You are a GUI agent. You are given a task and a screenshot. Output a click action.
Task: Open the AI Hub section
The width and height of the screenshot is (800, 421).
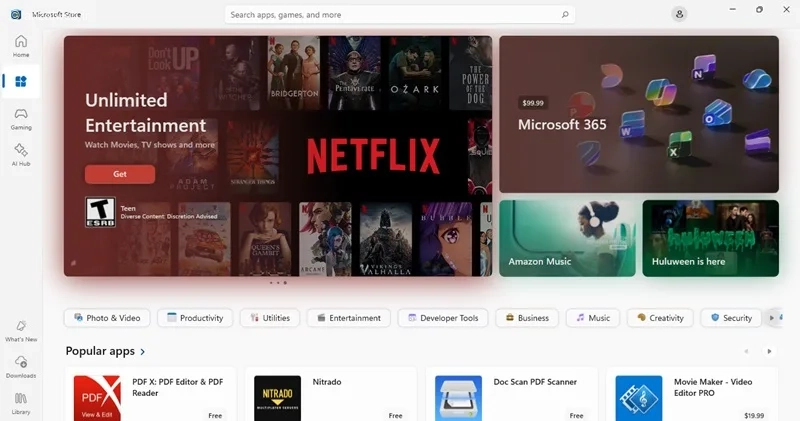21,155
